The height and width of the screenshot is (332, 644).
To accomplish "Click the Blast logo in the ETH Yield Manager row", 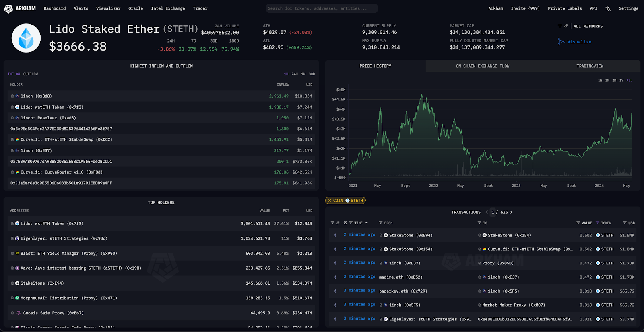I will [x=17, y=253].
